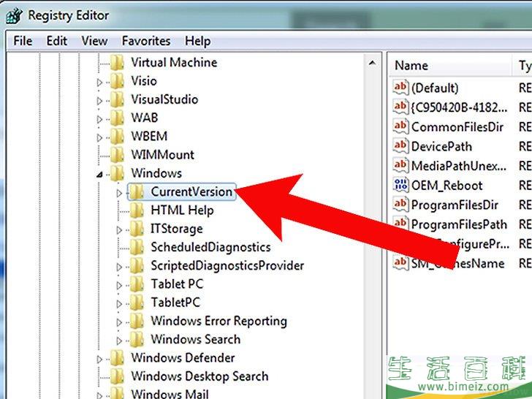Select the HTML Help key
The height and width of the screenshot is (399, 532).
[x=182, y=210]
